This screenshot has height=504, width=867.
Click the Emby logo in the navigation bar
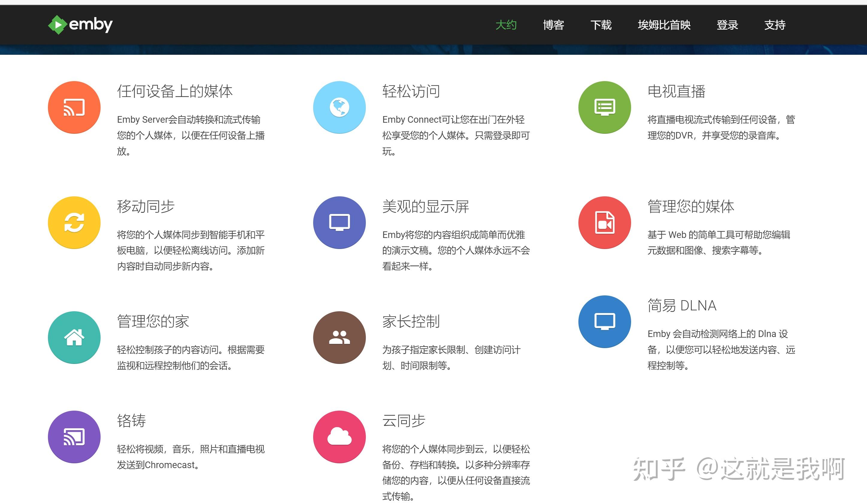pyautogui.click(x=80, y=25)
